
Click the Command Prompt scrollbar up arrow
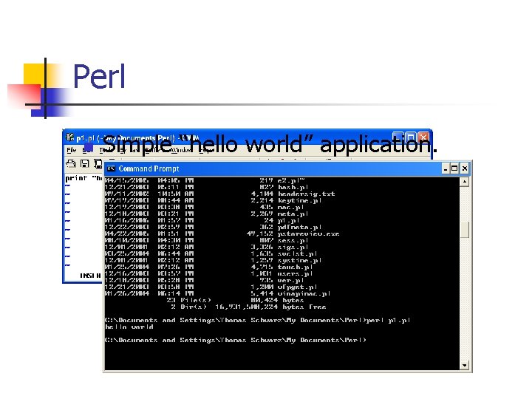tap(465, 182)
